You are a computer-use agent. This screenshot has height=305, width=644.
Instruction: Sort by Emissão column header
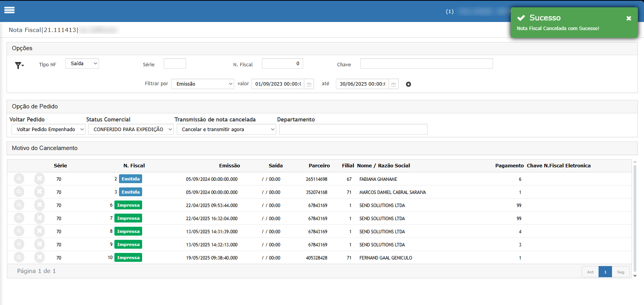point(230,165)
